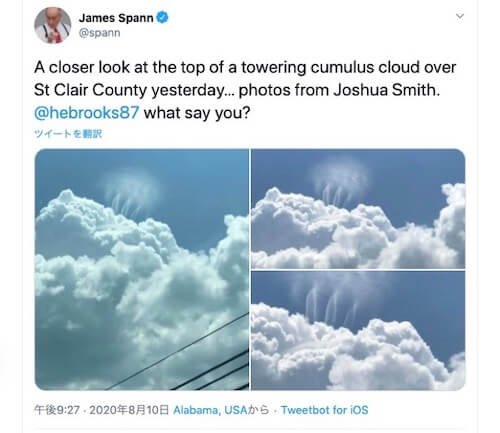Open James Spann's profile avatar
The height and width of the screenshot is (433, 500).
(53, 25)
